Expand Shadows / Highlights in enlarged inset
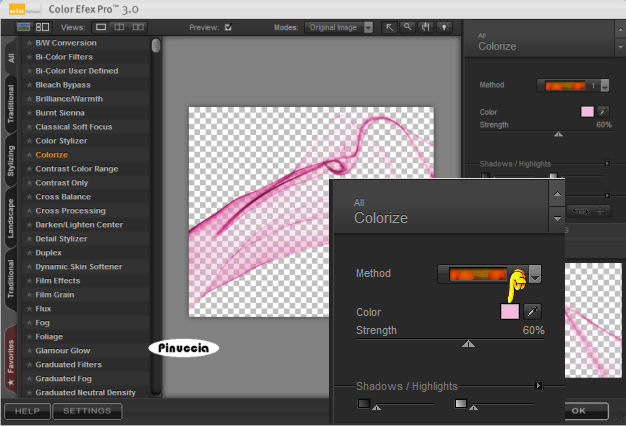The height and width of the screenshot is (426, 626). pos(539,385)
